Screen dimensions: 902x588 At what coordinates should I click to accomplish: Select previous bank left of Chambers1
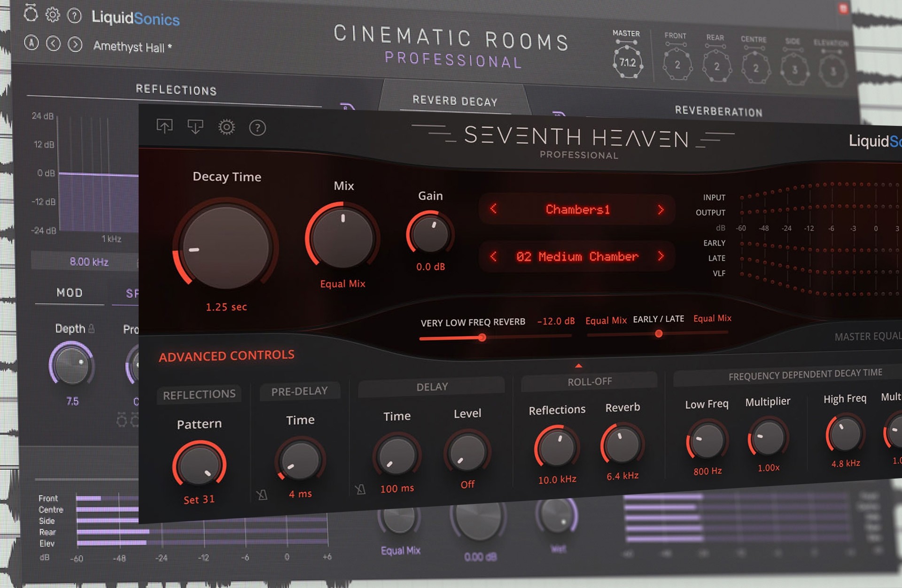[x=493, y=208]
